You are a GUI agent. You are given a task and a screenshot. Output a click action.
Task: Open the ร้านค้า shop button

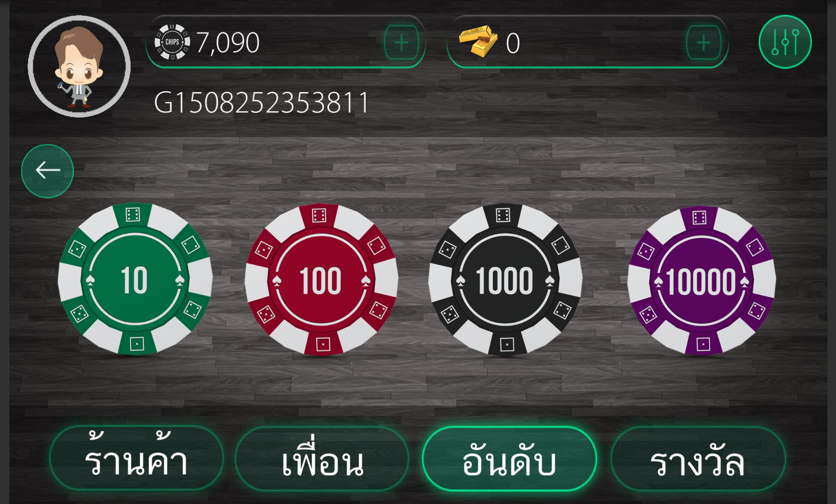tap(137, 459)
